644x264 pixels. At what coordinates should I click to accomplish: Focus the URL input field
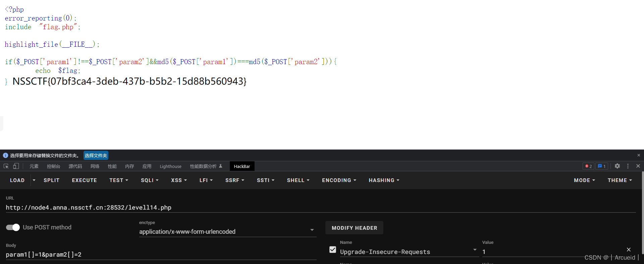point(321,208)
